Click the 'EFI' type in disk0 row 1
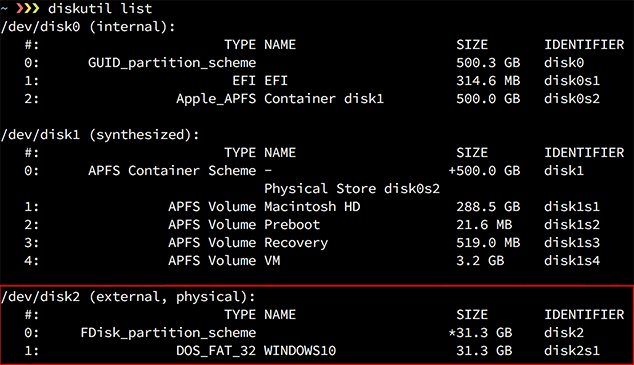634x365 pixels. coord(244,80)
